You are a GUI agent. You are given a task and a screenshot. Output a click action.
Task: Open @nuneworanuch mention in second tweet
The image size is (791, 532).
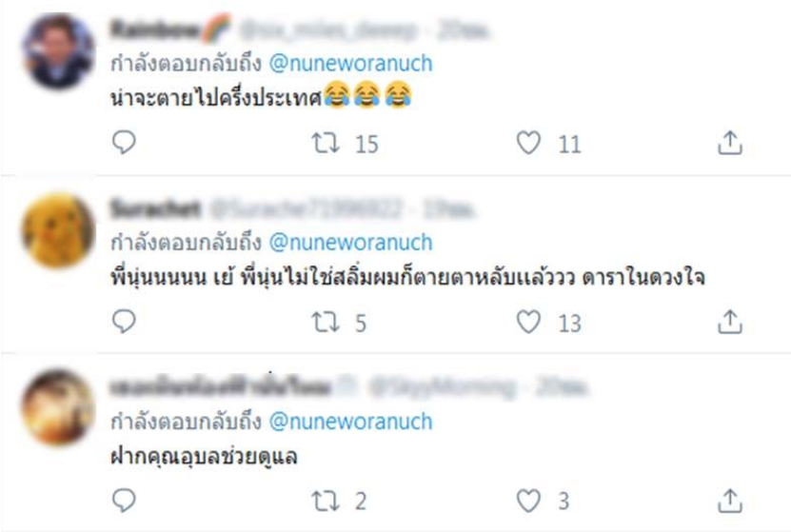tap(350, 243)
